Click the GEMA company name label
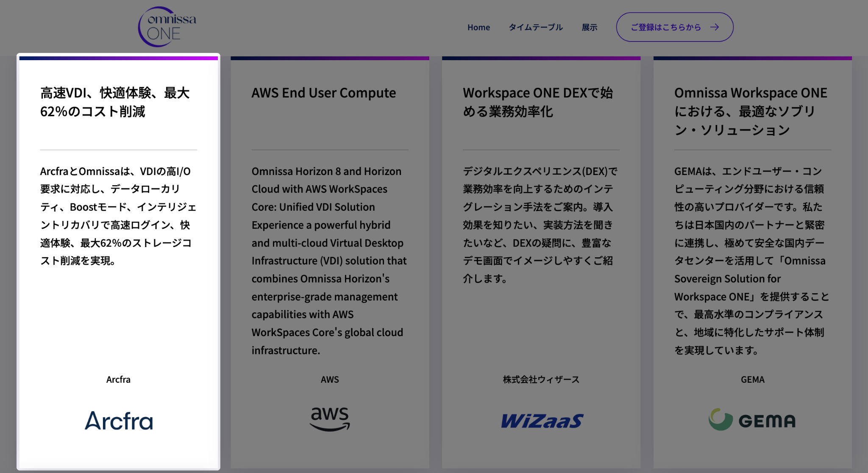 (752, 379)
